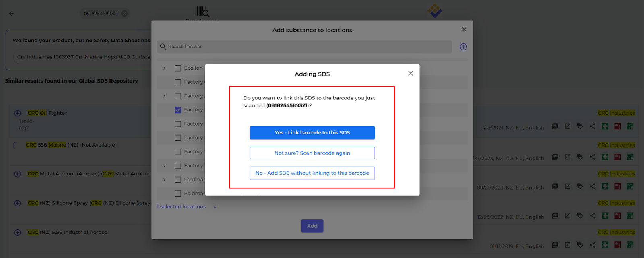Viewport: 644px width, 258px height.
Task: Add CRC Oil Fighter using plus icon
Action: pyautogui.click(x=17, y=113)
